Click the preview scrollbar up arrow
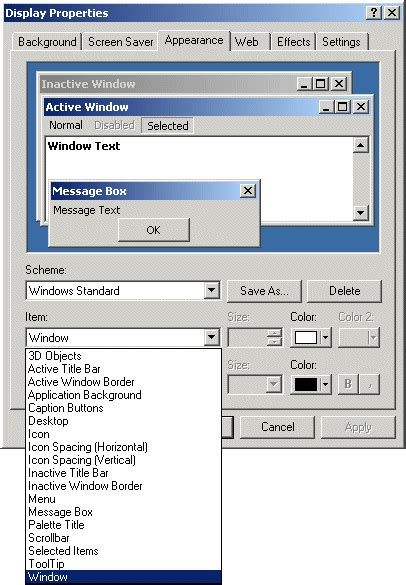Screen dimensions: 406x585 [x=361, y=145]
